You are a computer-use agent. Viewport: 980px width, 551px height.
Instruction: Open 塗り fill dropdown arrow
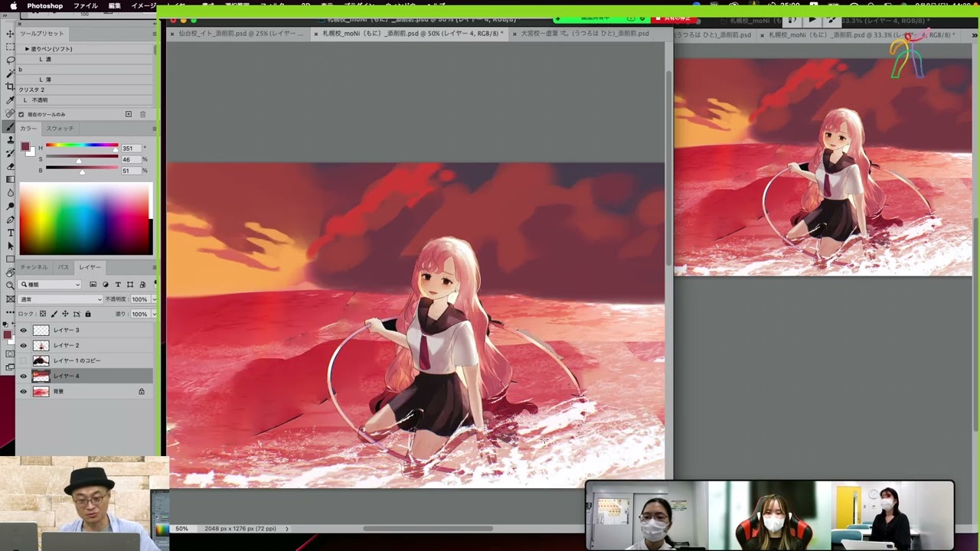tap(153, 314)
